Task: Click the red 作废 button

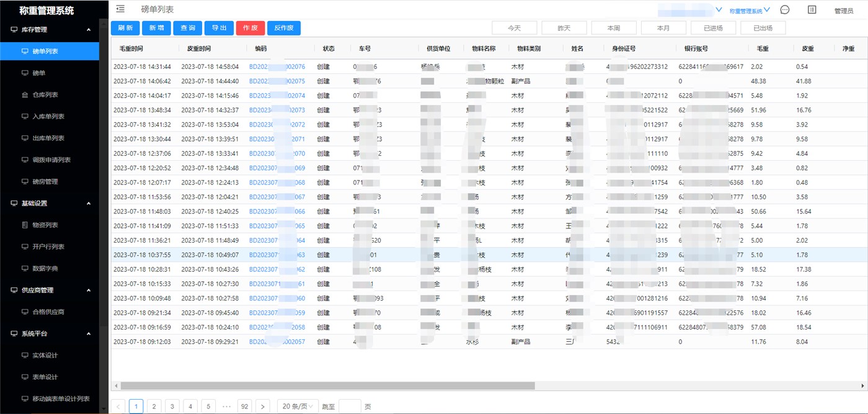Action: (x=250, y=28)
